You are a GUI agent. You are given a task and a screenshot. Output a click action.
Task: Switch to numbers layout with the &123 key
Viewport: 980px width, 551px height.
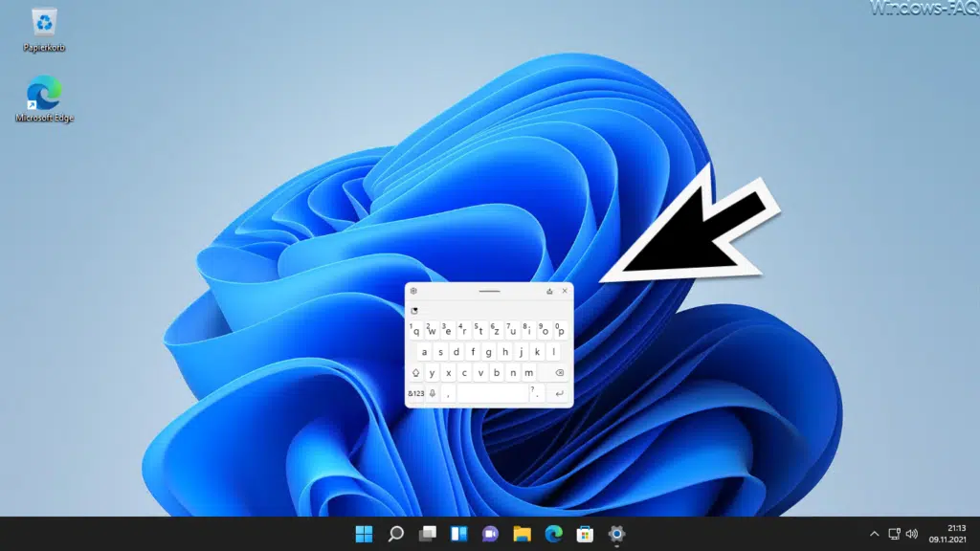[x=416, y=392]
